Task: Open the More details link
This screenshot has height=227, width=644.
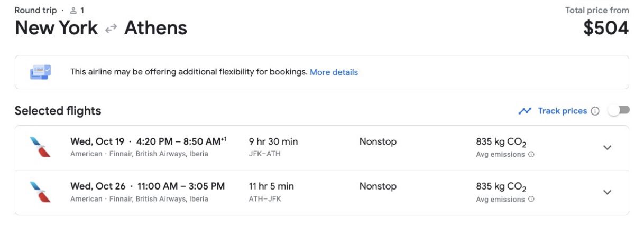Action: click(334, 72)
